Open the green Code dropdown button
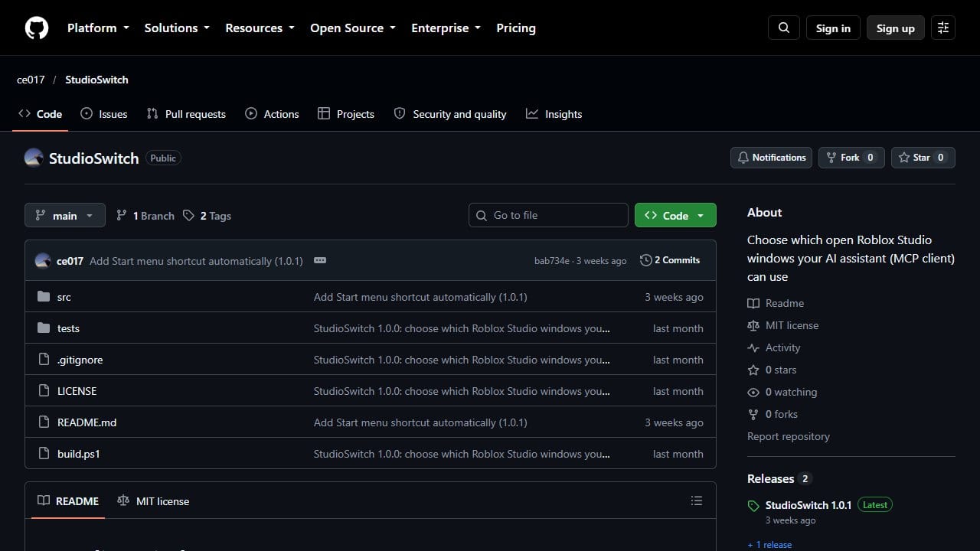The width and height of the screenshot is (980, 551). (675, 216)
